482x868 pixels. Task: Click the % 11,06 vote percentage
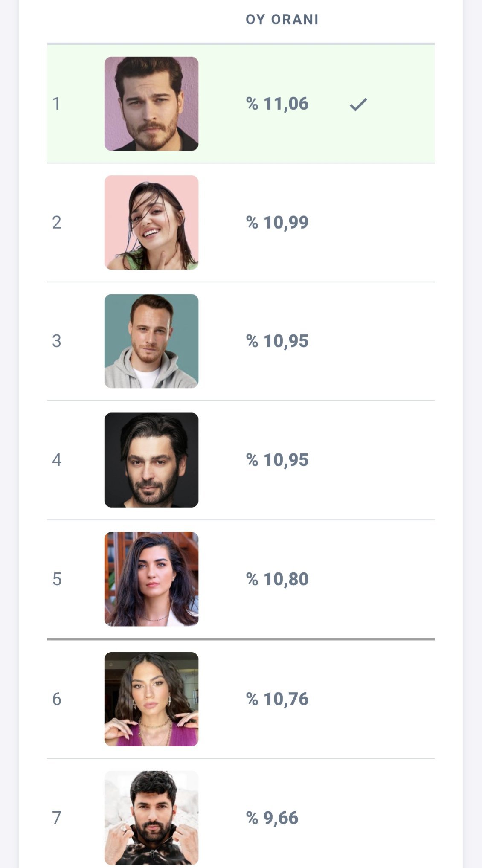(x=277, y=104)
